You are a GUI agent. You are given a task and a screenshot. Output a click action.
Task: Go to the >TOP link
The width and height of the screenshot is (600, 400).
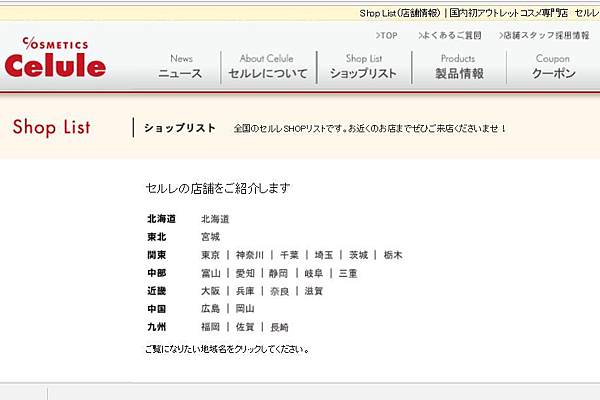click(386, 36)
